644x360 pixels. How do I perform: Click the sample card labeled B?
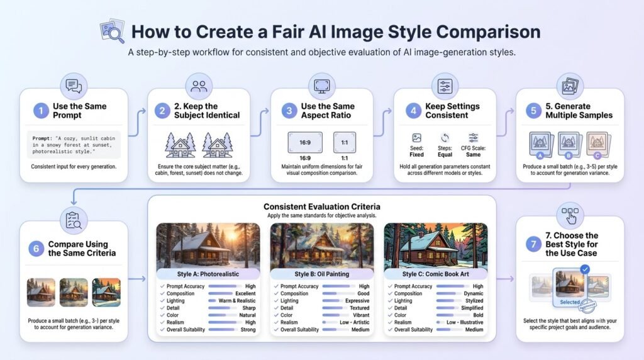[569, 145]
